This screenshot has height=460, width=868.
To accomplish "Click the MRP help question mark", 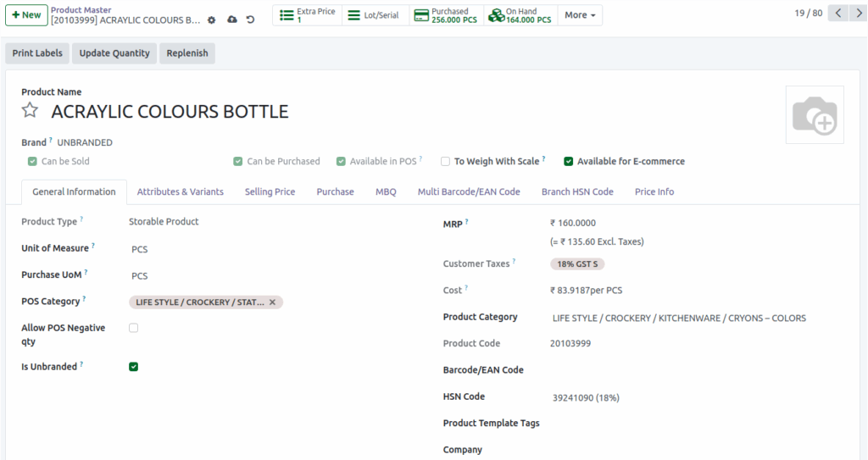I will (x=467, y=221).
